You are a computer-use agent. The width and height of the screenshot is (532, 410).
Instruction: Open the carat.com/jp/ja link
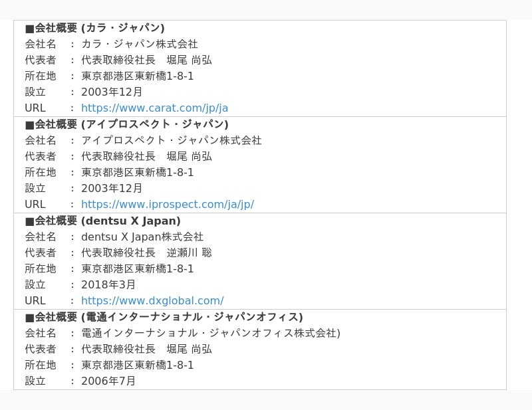[x=154, y=108]
